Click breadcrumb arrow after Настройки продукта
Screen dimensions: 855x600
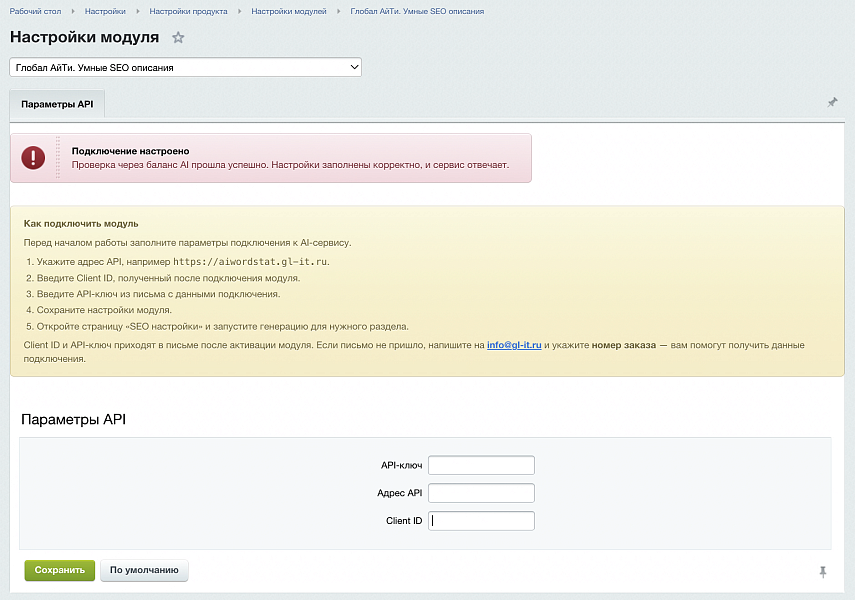(239, 11)
